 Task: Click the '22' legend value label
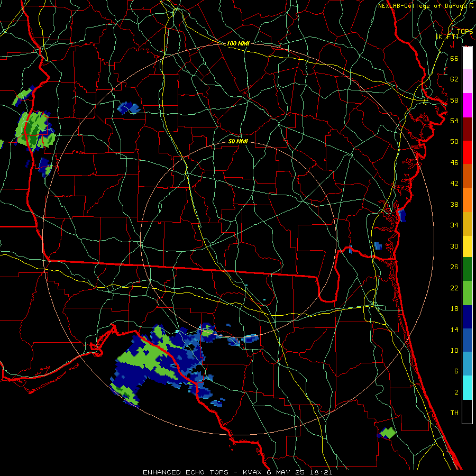coord(454,288)
